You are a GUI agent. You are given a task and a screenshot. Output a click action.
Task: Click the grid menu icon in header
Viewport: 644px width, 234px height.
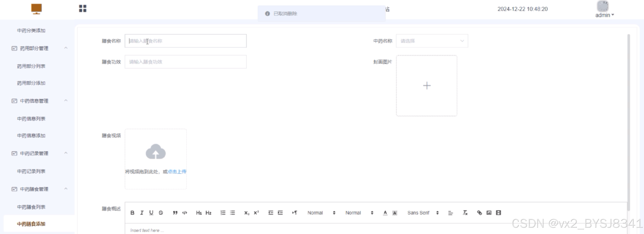pyautogui.click(x=83, y=8)
